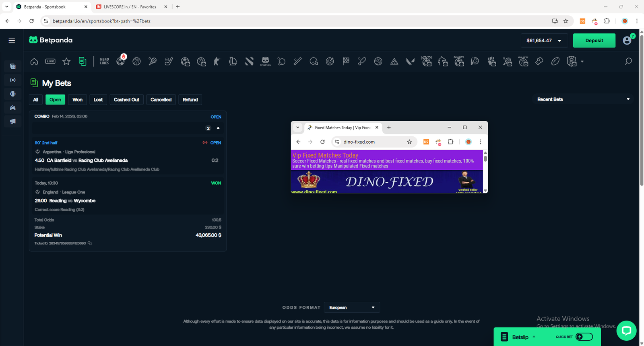Switch to the Won bets filter
Image resolution: width=644 pixels, height=346 pixels.
[77, 100]
